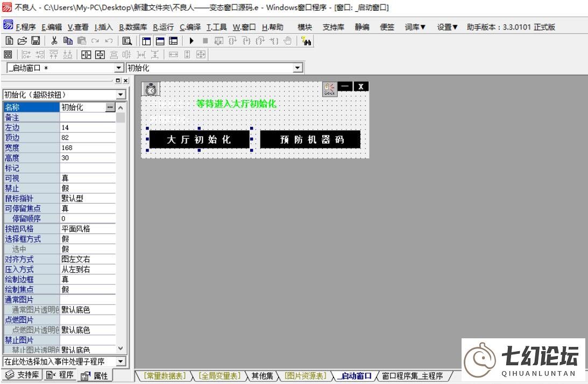Align components to right edges icon
This screenshot has width=588, height=384.
pyautogui.click(x=40, y=55)
